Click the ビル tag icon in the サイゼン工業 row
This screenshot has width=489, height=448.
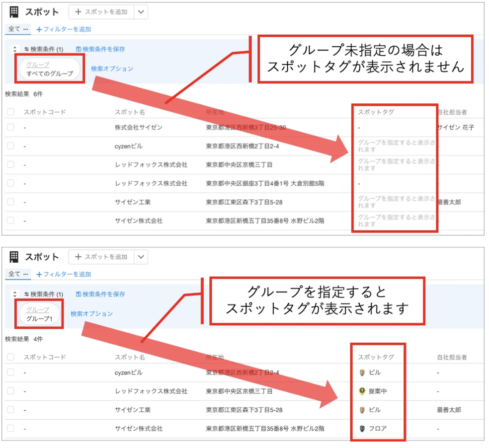(362, 410)
